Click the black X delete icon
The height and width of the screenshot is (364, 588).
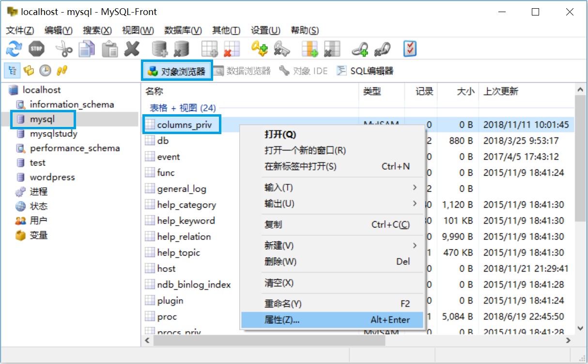pyautogui.click(x=132, y=48)
